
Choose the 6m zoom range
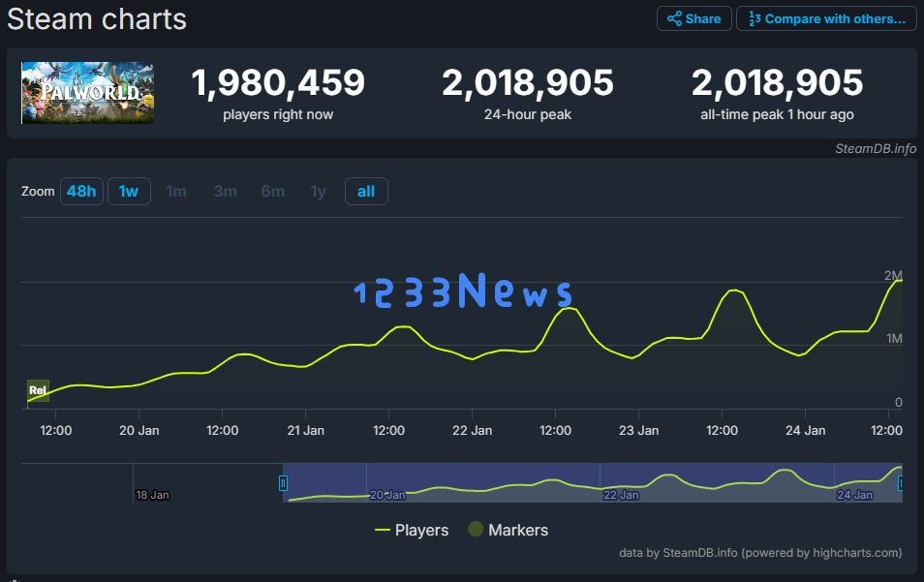pyautogui.click(x=273, y=192)
